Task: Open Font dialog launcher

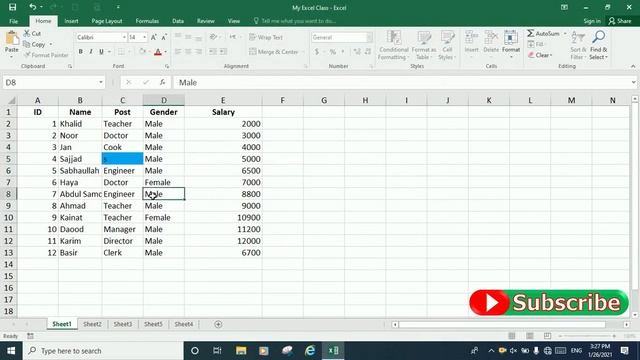Action: coord(167,66)
